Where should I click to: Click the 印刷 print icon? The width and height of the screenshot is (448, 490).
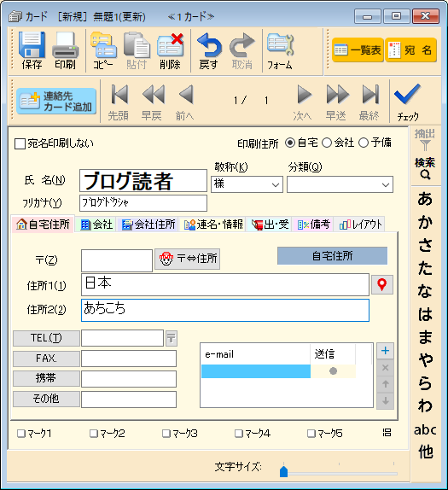(x=66, y=50)
